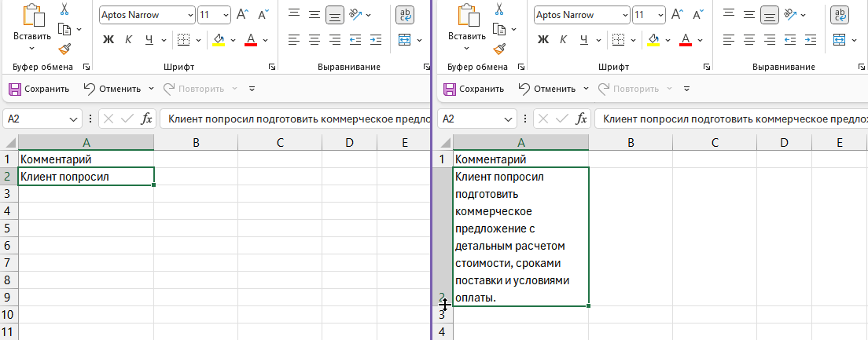Click Сохранить button in left window
Screen dimensions: 868x340
point(39,89)
